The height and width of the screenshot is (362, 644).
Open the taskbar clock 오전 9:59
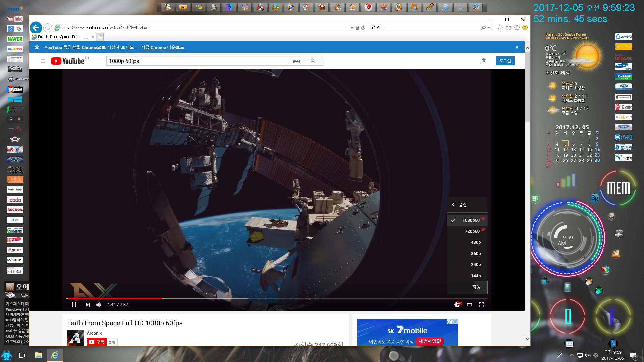coord(613,355)
